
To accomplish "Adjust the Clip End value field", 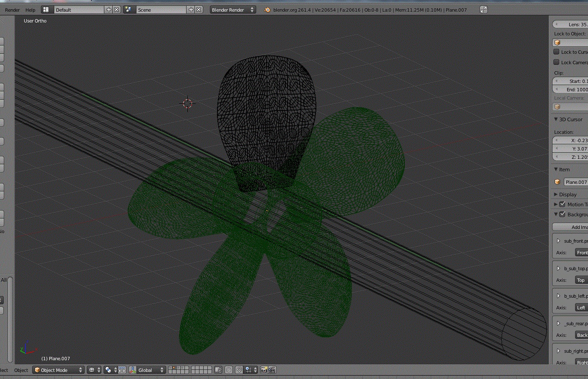I will pyautogui.click(x=570, y=89).
